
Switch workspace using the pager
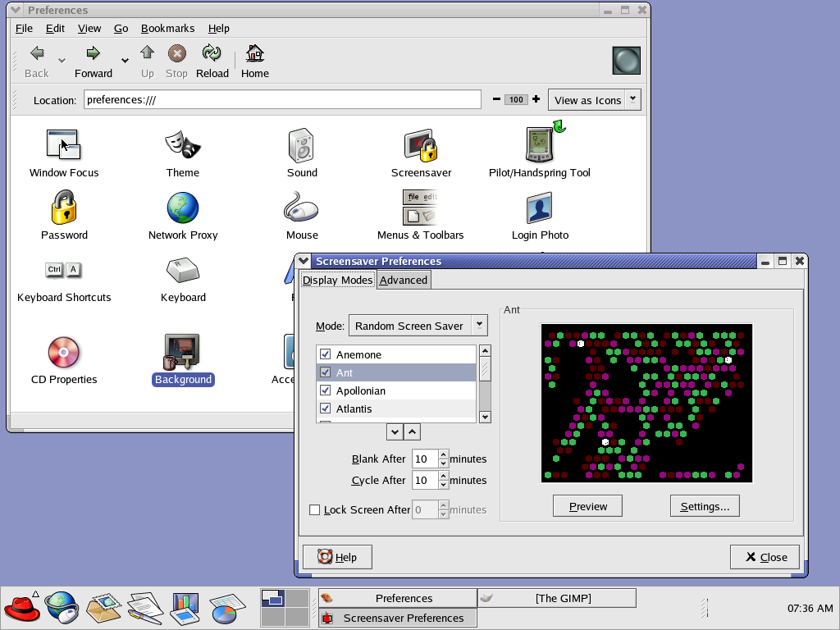[285, 608]
